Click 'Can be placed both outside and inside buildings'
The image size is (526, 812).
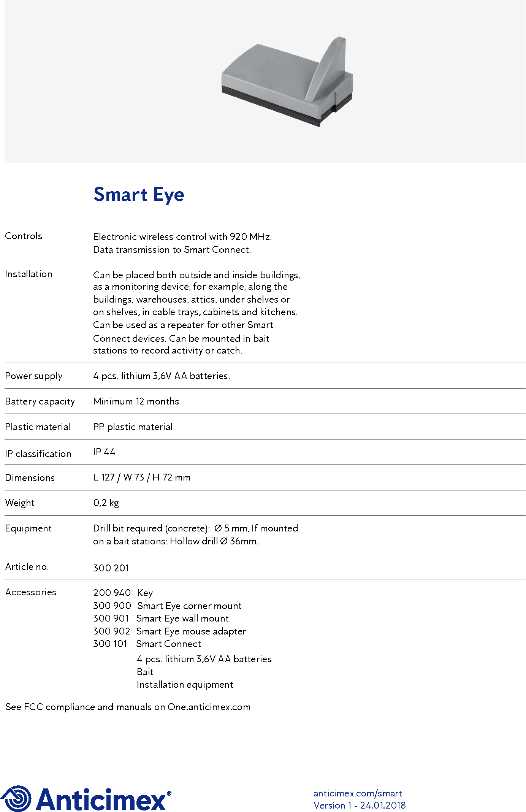click(x=196, y=275)
